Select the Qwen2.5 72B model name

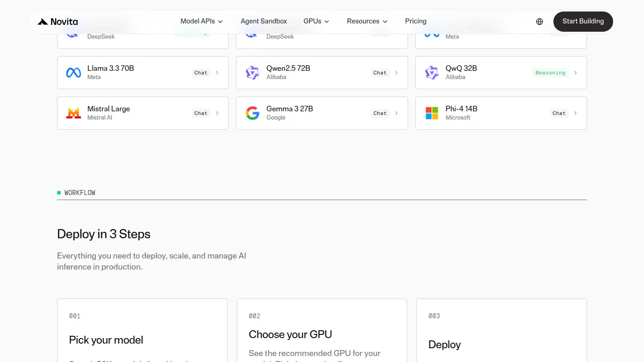288,68
